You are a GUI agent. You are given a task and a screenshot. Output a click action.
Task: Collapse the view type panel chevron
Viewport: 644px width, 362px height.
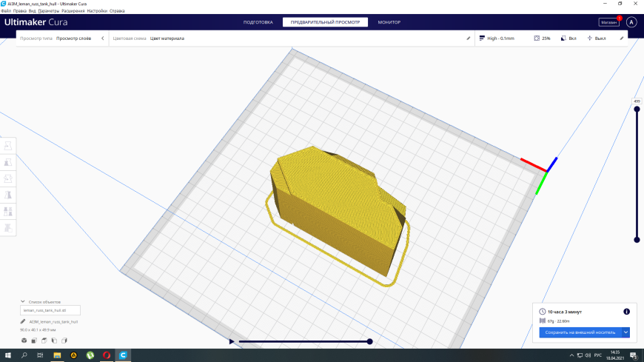point(103,38)
